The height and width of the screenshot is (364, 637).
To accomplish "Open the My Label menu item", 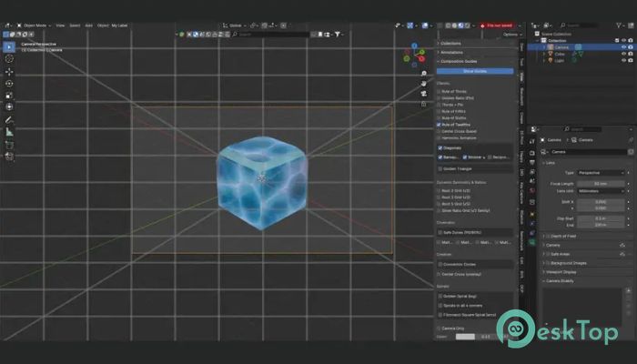I will (x=119, y=25).
